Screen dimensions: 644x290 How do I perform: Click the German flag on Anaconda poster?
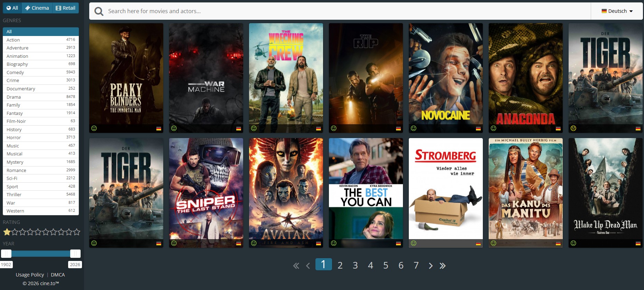[558, 129]
